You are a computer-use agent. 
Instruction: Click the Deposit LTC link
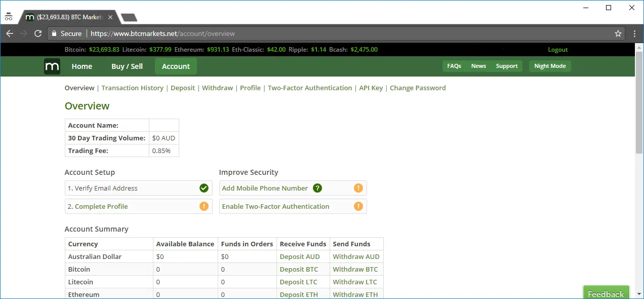coord(299,282)
